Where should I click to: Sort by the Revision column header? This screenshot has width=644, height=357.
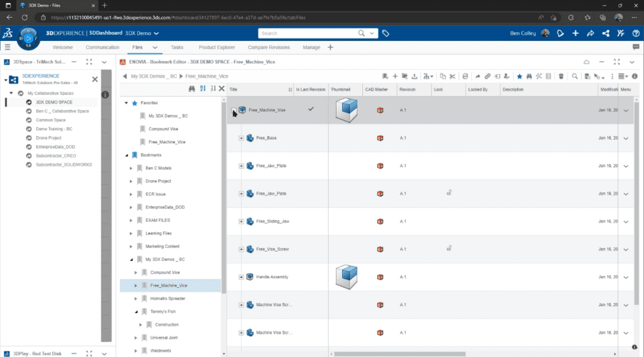tap(407, 89)
